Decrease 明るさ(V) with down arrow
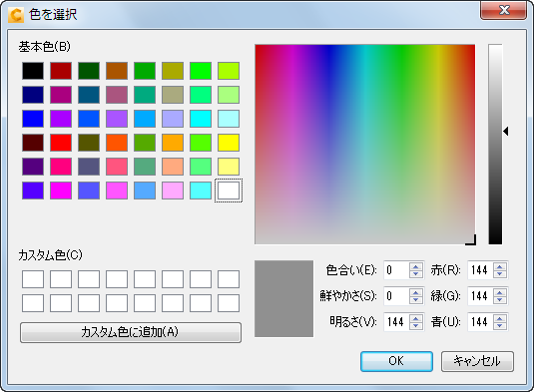Screen dimensions: 534x392 tap(416, 325)
